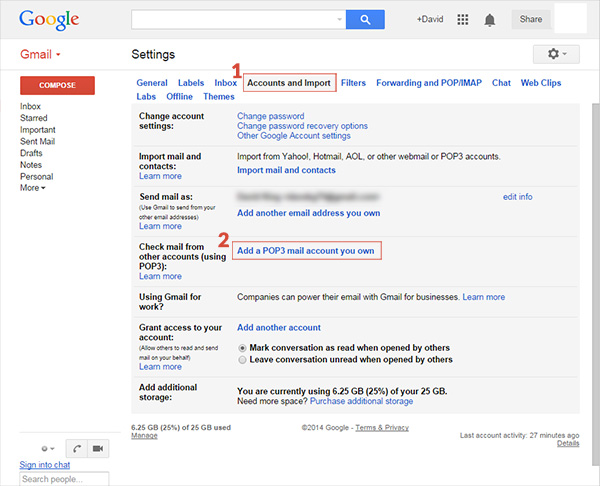Open Forwarding and POP/IMAP tab
Viewport: 600px width, 486px height.
[428, 83]
